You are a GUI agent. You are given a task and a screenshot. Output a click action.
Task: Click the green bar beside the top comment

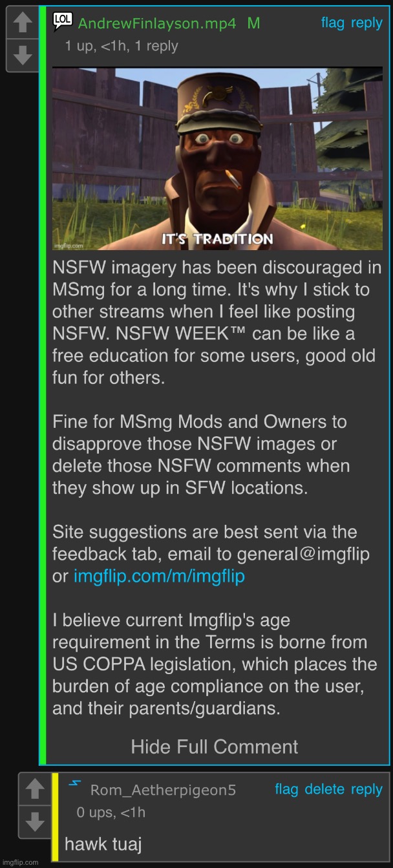(x=43, y=385)
